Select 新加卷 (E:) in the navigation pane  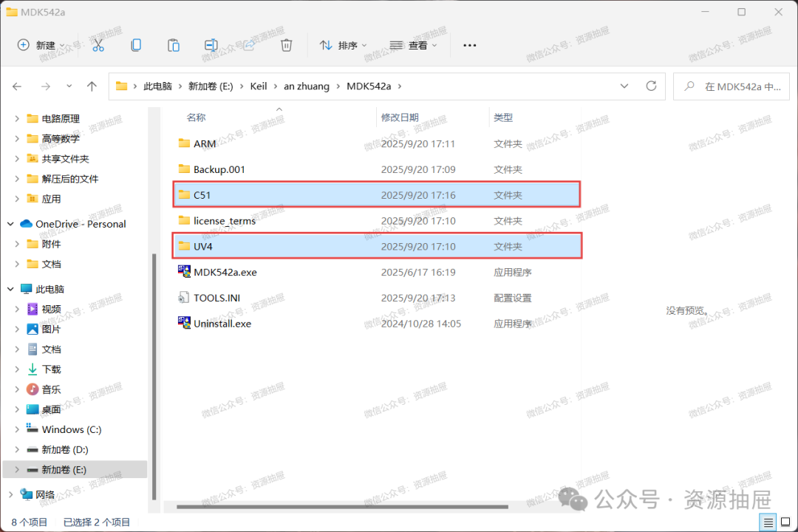[75, 469]
